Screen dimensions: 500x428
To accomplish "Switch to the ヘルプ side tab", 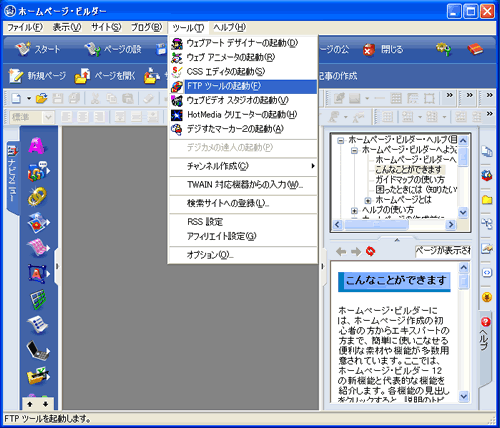I will click(x=485, y=347).
